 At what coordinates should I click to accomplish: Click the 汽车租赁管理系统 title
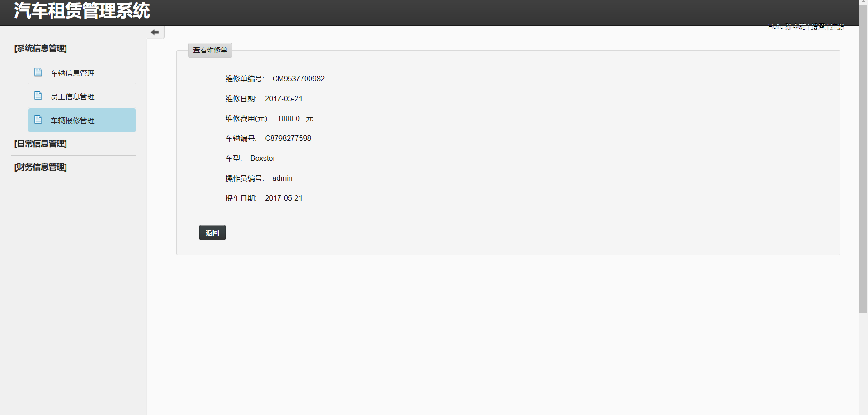(82, 10)
